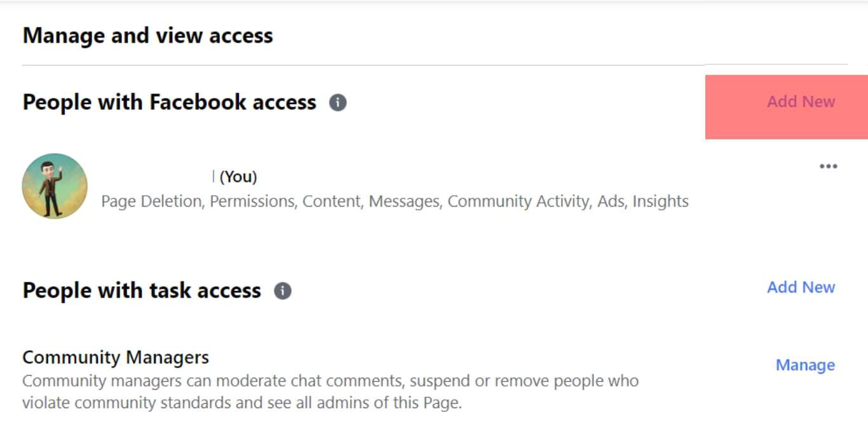Click the Ads permission text
868x445 pixels.
pyautogui.click(x=611, y=202)
